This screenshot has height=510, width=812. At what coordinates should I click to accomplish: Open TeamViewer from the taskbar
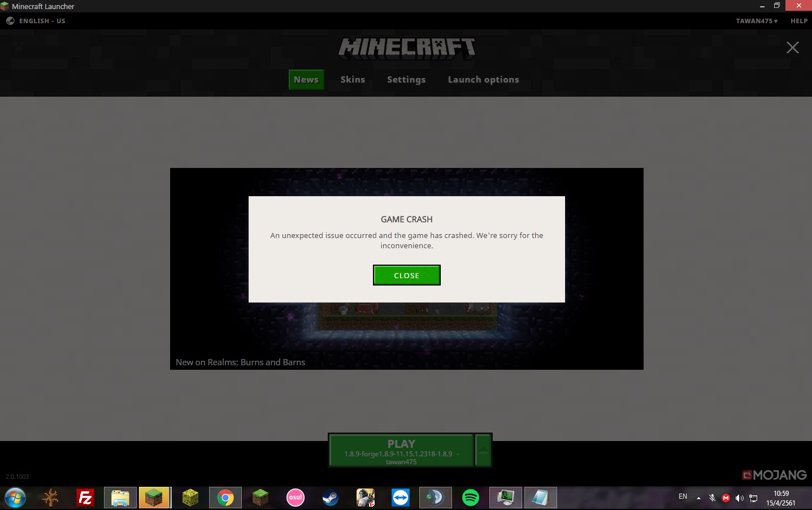click(x=401, y=498)
